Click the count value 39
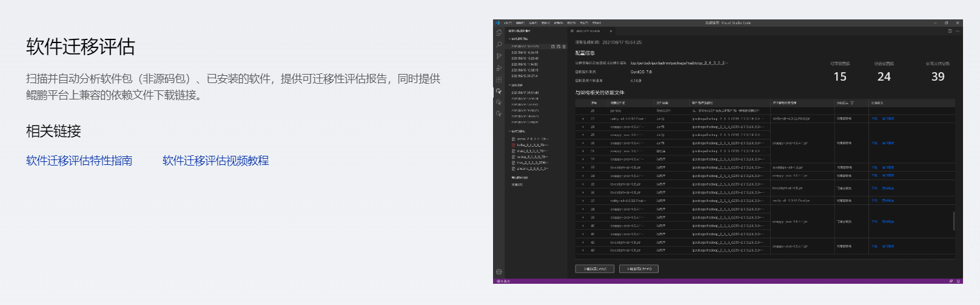The width and height of the screenshot is (980, 305). [938, 77]
